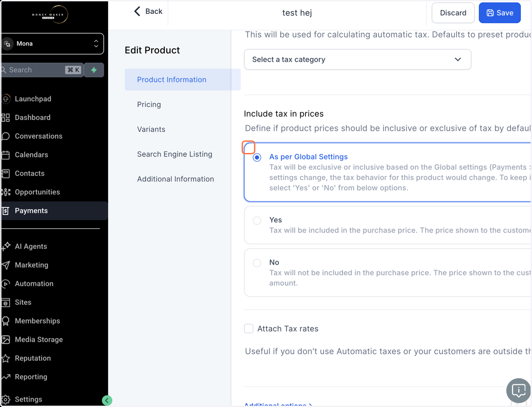Open the Media Storage image icon
The height and width of the screenshot is (407, 532).
5,340
